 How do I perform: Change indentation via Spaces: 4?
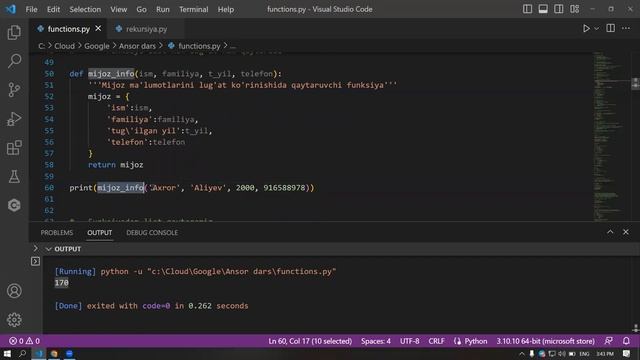tap(376, 341)
